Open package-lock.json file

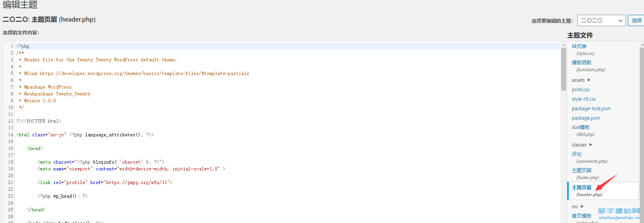coord(591,108)
